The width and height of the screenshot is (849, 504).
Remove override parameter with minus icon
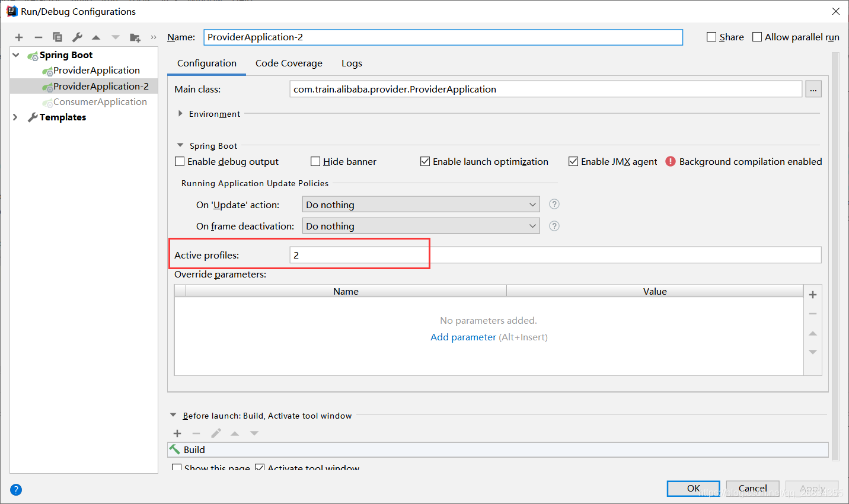pos(813,314)
